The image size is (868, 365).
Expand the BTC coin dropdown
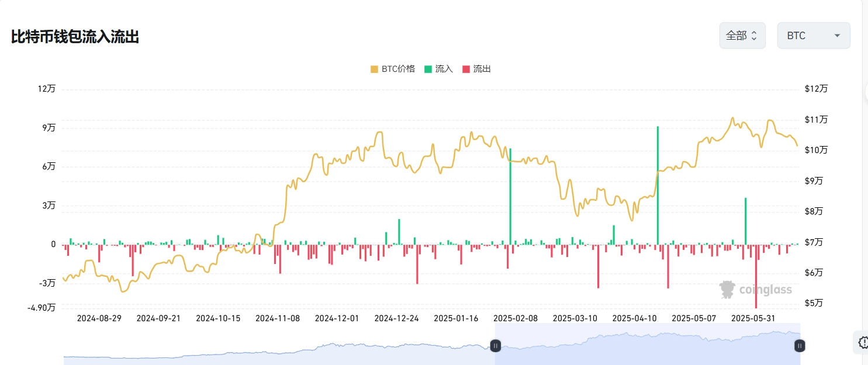point(813,36)
